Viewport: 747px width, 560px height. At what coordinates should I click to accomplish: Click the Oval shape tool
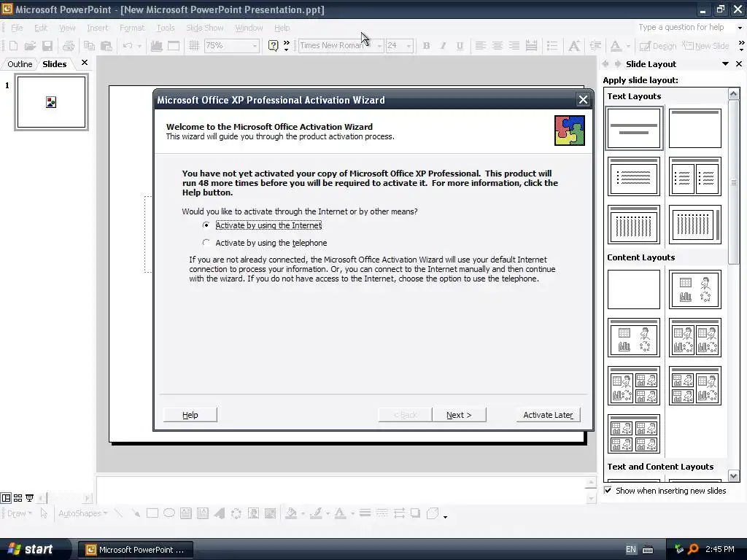pyautogui.click(x=169, y=513)
